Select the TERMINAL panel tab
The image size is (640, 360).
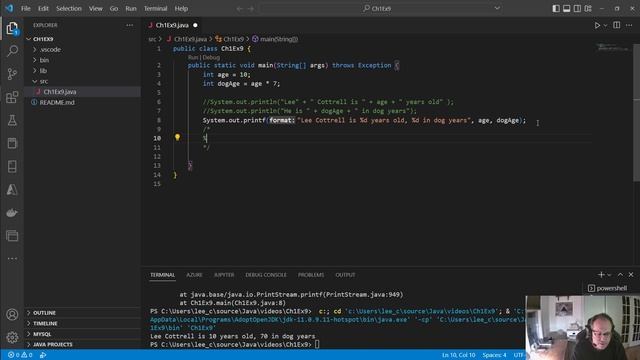click(x=162, y=275)
